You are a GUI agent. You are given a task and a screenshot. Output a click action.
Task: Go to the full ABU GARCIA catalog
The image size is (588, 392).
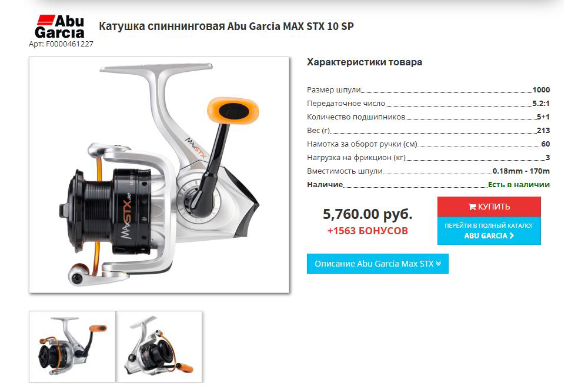pos(489,231)
